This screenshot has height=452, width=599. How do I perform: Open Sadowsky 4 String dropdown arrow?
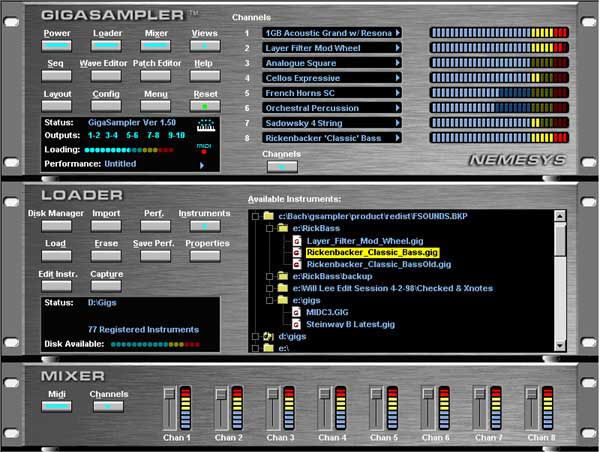[x=397, y=123]
